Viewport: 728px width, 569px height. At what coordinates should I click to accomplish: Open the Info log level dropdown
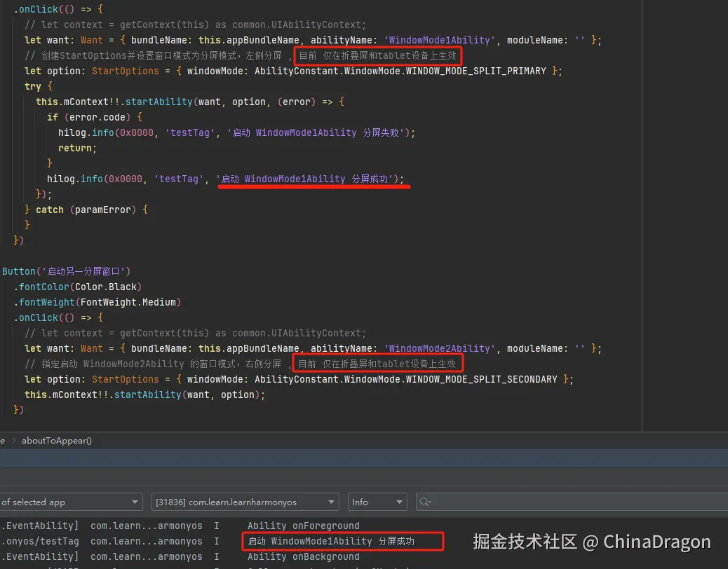pyautogui.click(x=377, y=502)
